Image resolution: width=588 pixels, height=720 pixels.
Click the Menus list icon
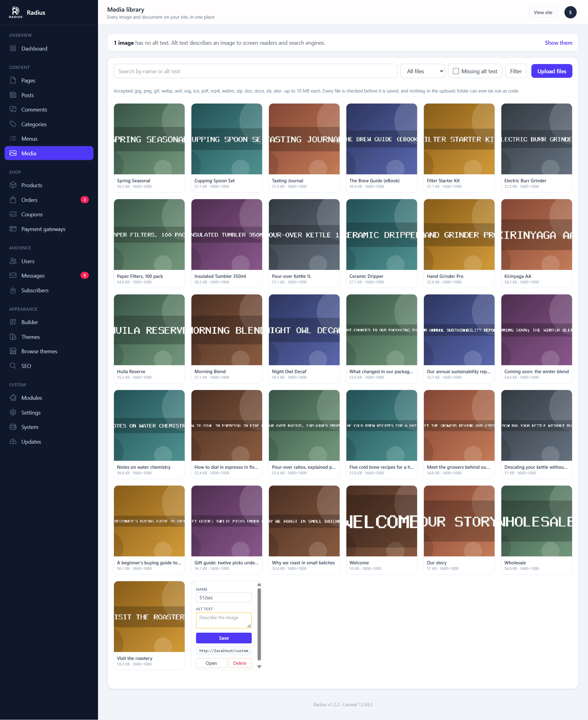[13, 138]
